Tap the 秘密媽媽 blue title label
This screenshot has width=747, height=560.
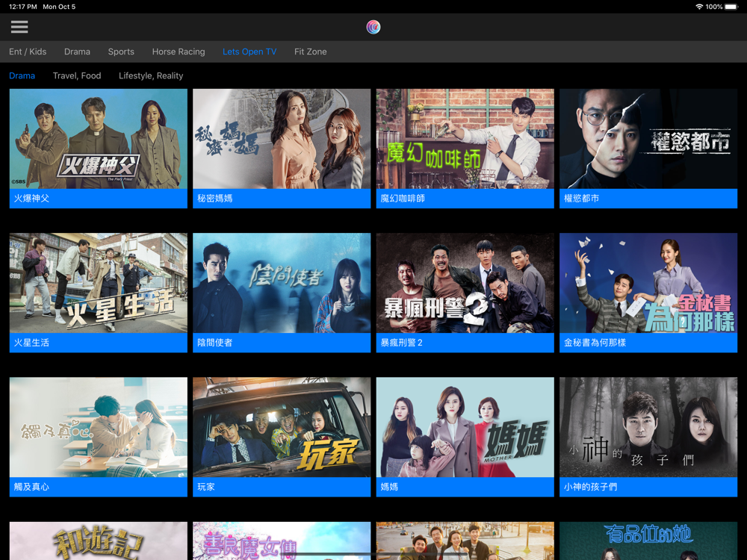282,199
